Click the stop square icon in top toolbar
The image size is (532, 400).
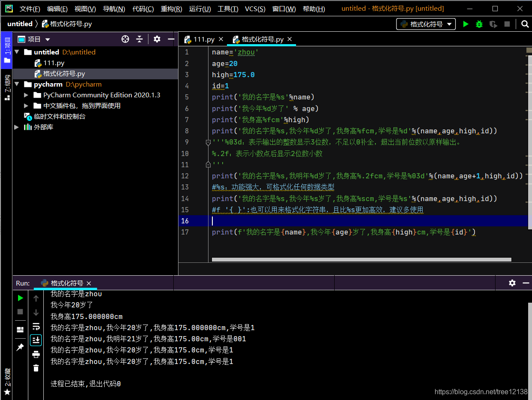[507, 24]
